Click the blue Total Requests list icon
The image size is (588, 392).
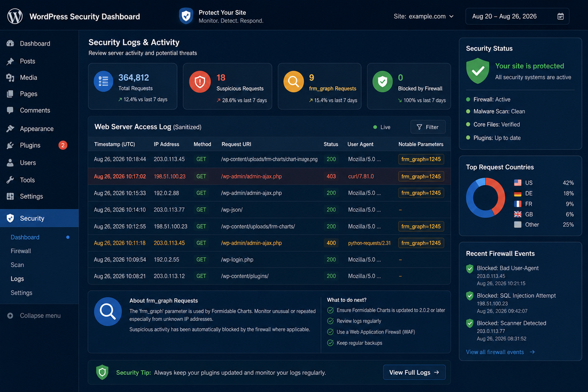(103, 81)
